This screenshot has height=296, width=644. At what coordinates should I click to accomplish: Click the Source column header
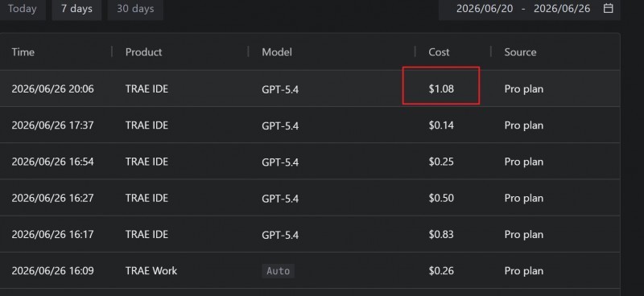[x=520, y=52]
